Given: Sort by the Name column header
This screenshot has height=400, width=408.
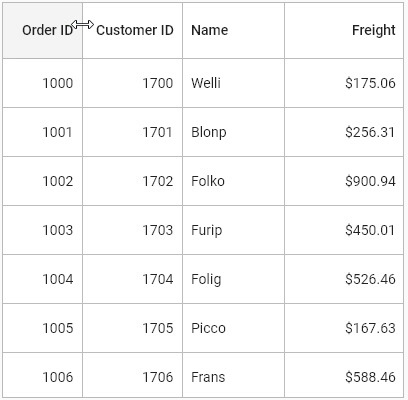Looking at the screenshot, I should coord(233,30).
